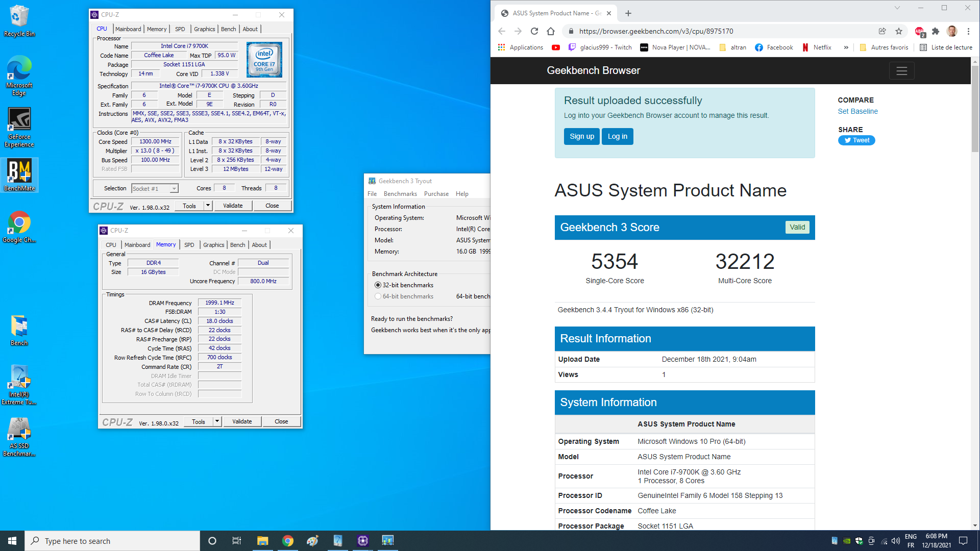
Task: Open Task View on the taskbar
Action: (x=237, y=541)
